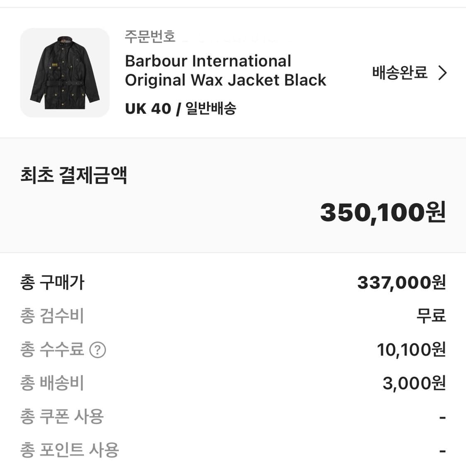Select the 337,000원 purchase price value
Image resolution: width=466 pixels, height=476 pixels.
[401, 283]
